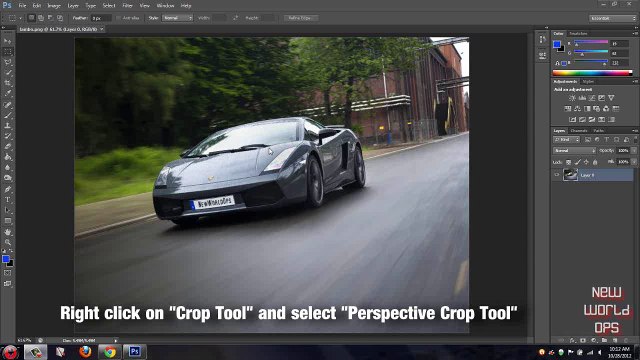640x360 pixels.
Task: Open the Opacity slider dropdown arrow
Action: [x=634, y=151]
